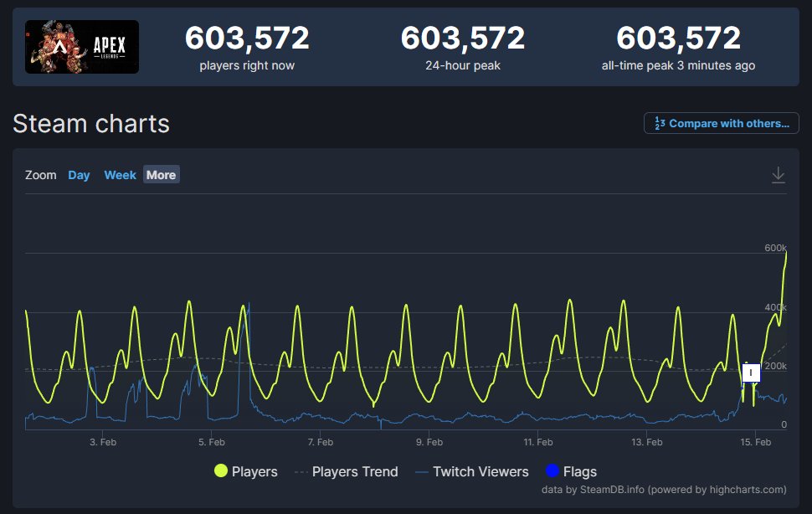Viewport: 812px width, 514px height.
Task: Toggle the Players series in the legend
Action: click(x=246, y=471)
